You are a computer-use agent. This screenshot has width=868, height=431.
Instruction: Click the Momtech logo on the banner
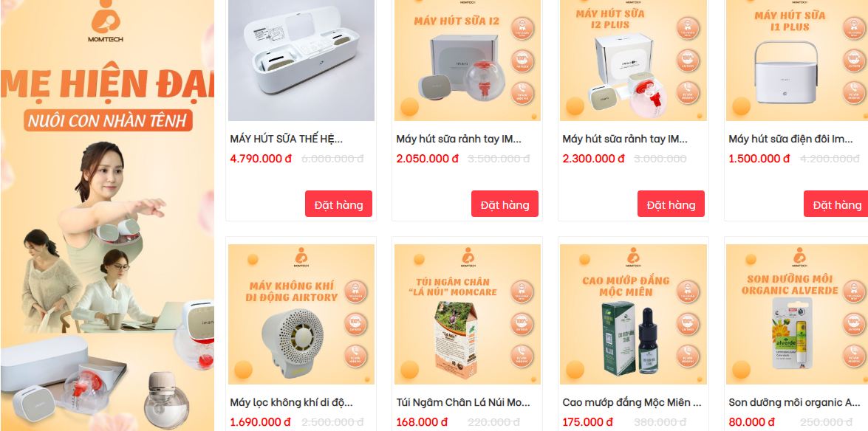106,21
